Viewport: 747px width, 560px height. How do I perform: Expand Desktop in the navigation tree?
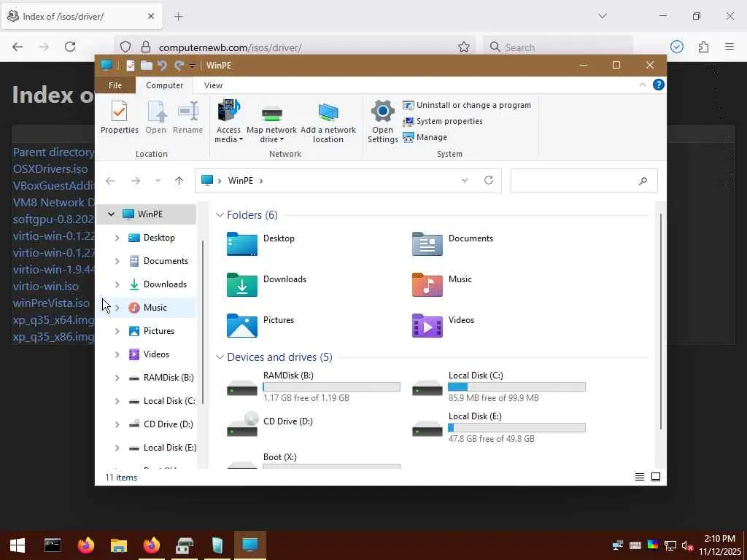[117, 238]
